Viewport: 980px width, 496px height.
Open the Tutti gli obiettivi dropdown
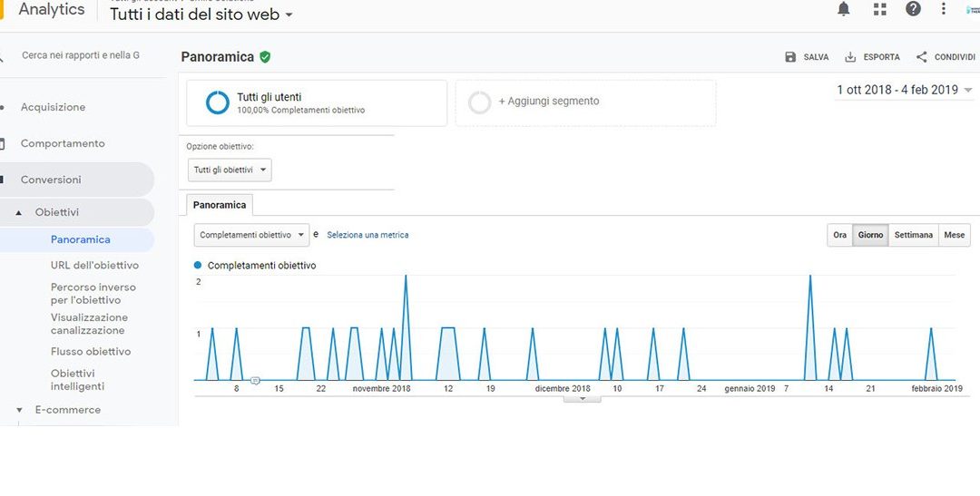(230, 170)
